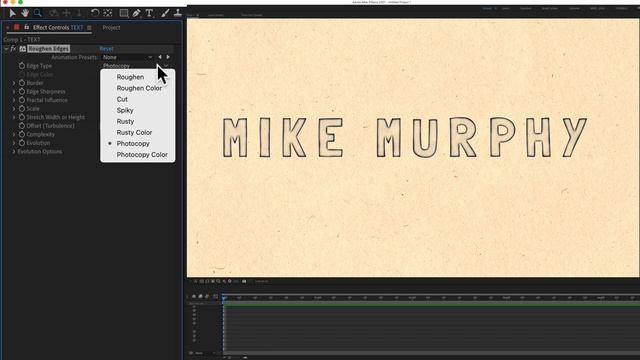This screenshot has width=640, height=360.
Task: Select the Selection arrow tool
Action: pyautogui.click(x=12, y=13)
